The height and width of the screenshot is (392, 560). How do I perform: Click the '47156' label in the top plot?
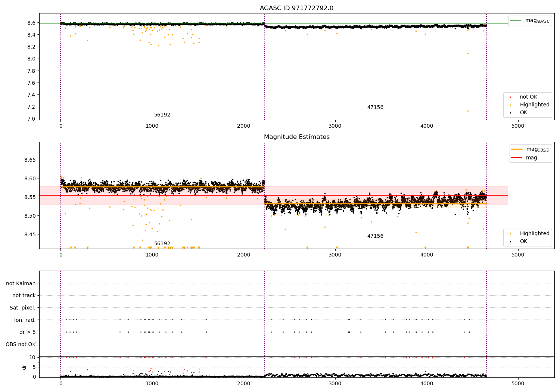click(375, 108)
